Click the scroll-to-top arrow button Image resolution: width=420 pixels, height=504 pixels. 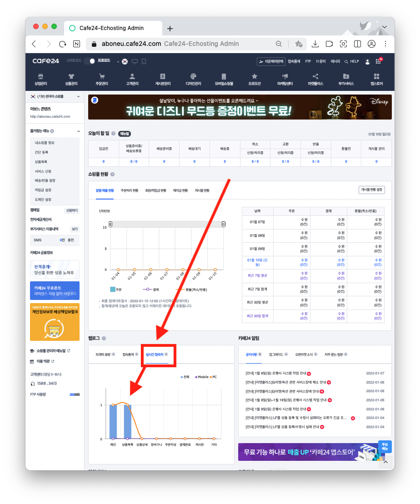[385, 462]
